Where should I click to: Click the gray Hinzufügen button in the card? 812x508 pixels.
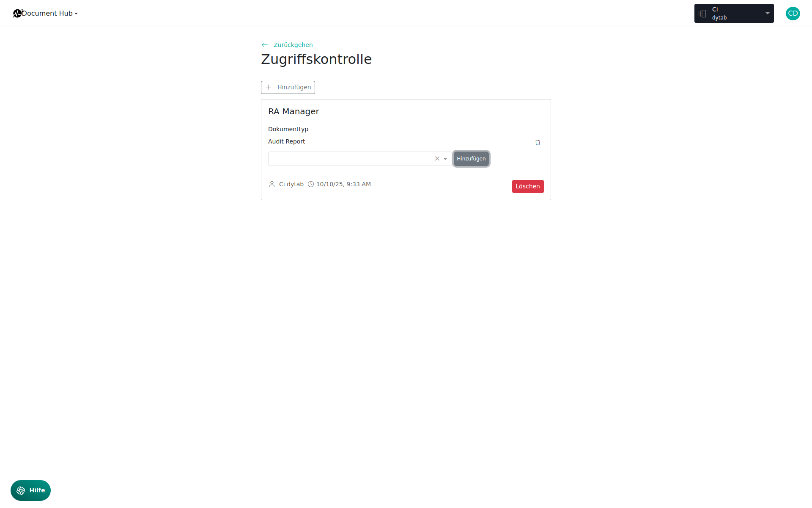[471, 159]
